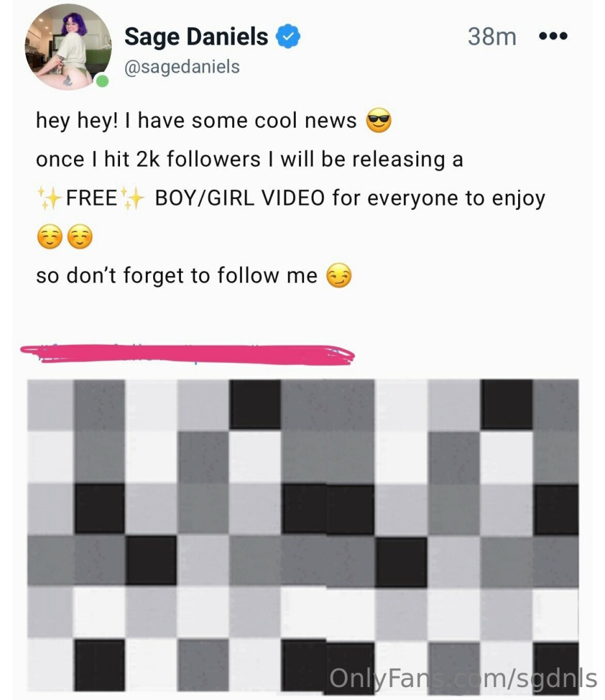Click the 'BOY/GIRL VIDEO' text
Screen dimensions: 605x700
(x=240, y=198)
